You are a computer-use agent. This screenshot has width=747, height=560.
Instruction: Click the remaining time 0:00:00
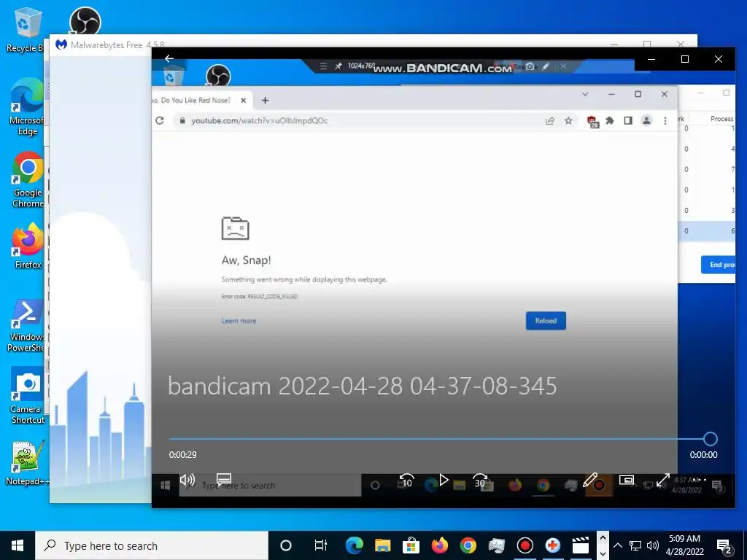(x=703, y=455)
